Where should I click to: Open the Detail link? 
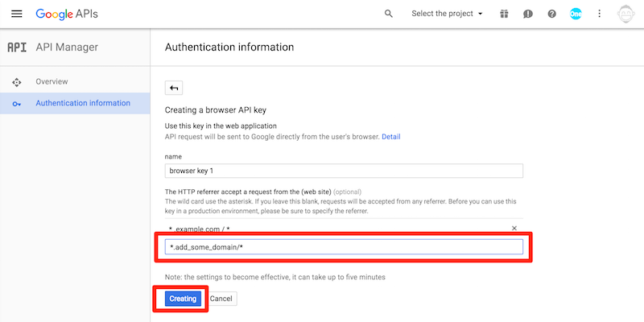click(x=391, y=137)
